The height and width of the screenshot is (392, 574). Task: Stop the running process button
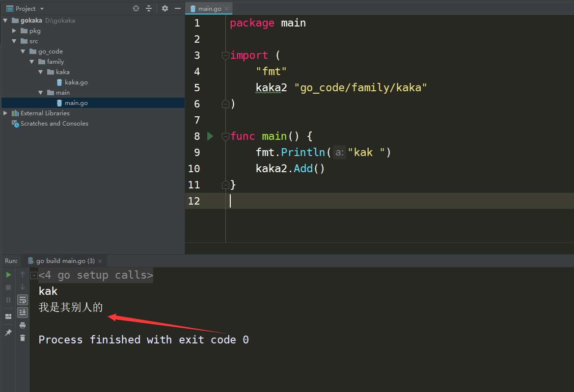[8, 287]
